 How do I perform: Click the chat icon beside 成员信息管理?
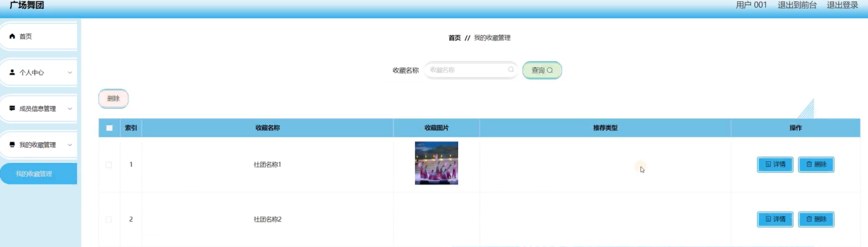pos(12,108)
